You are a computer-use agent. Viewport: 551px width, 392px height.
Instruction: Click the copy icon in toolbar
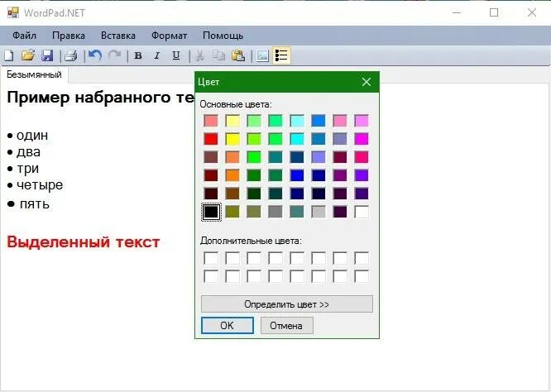[218, 55]
